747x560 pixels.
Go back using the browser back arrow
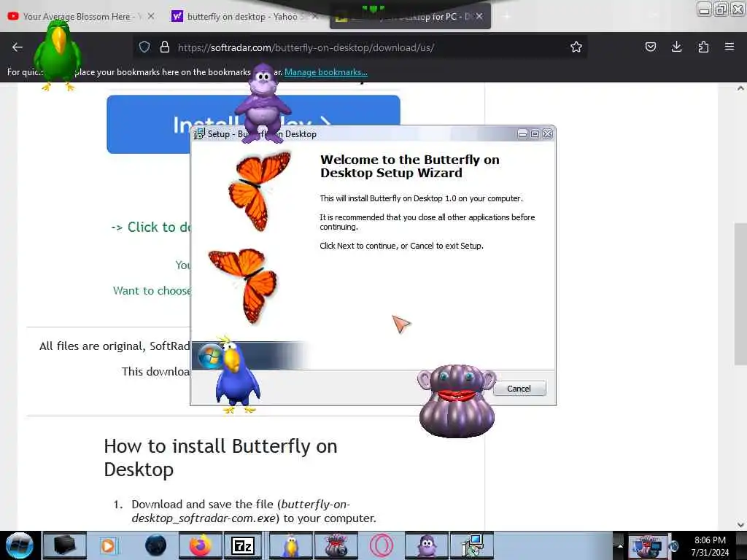tap(18, 47)
